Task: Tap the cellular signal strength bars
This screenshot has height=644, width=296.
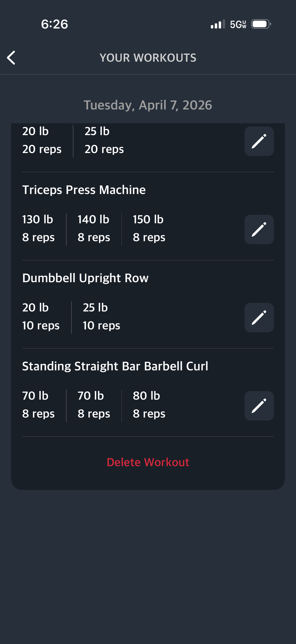Action: coord(217,24)
